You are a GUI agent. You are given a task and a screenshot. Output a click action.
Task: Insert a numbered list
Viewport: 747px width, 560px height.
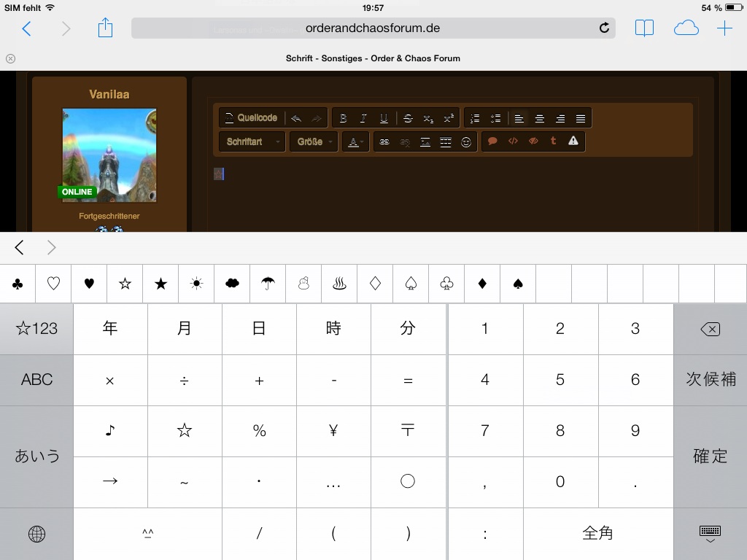click(x=475, y=118)
